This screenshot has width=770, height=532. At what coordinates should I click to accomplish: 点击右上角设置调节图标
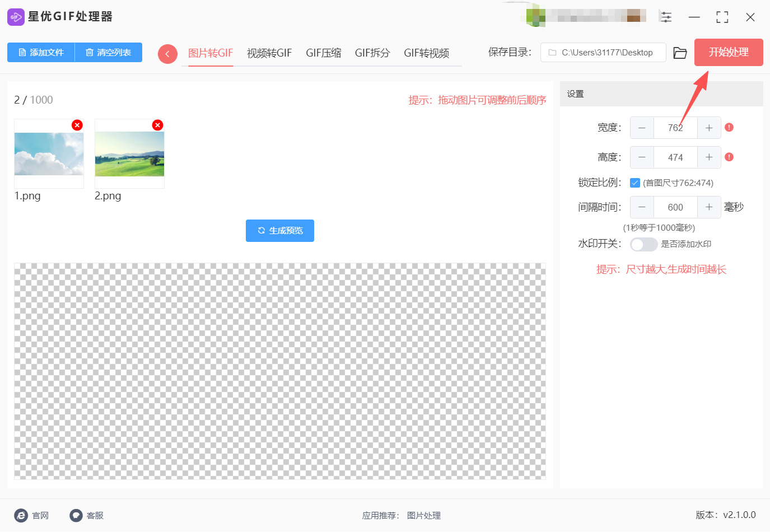(666, 17)
